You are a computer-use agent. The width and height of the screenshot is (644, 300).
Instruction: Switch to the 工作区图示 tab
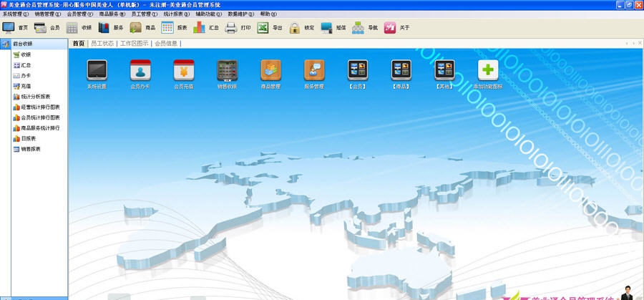point(135,43)
